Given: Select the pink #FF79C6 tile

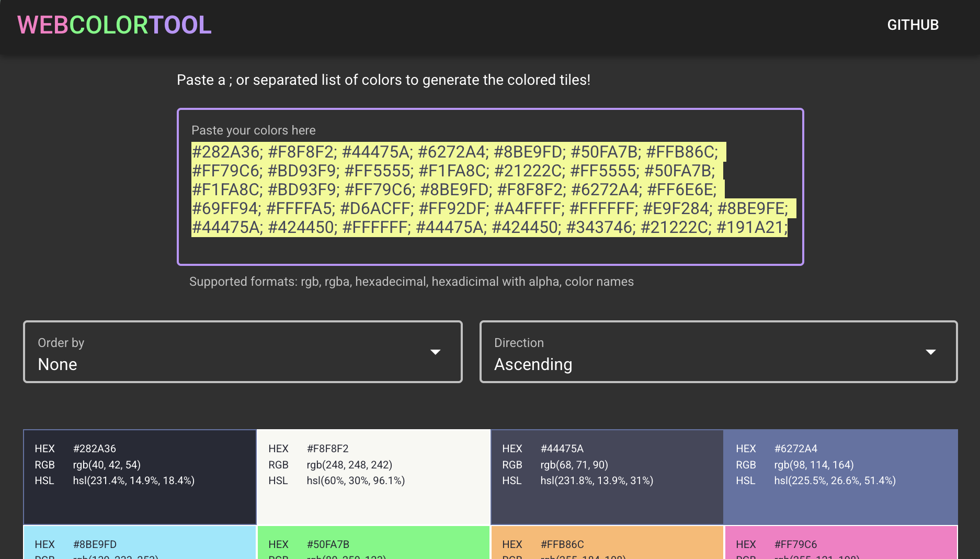Looking at the screenshot, I should [840, 544].
